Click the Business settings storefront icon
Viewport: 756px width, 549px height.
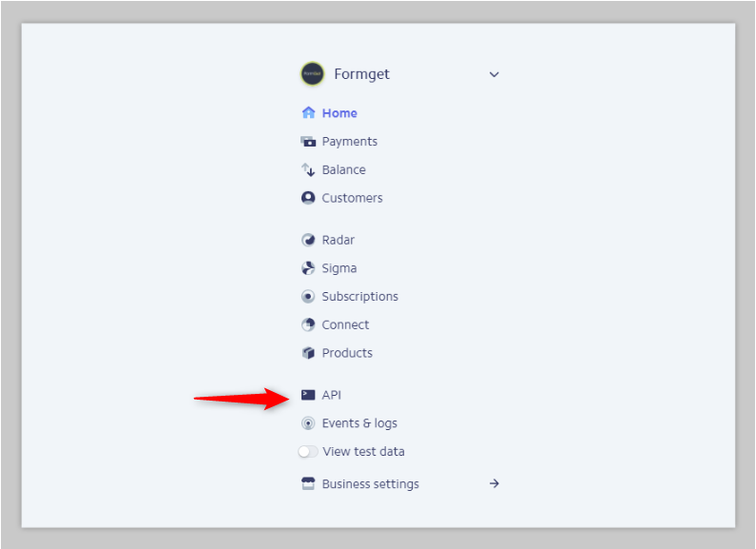pyautogui.click(x=308, y=483)
